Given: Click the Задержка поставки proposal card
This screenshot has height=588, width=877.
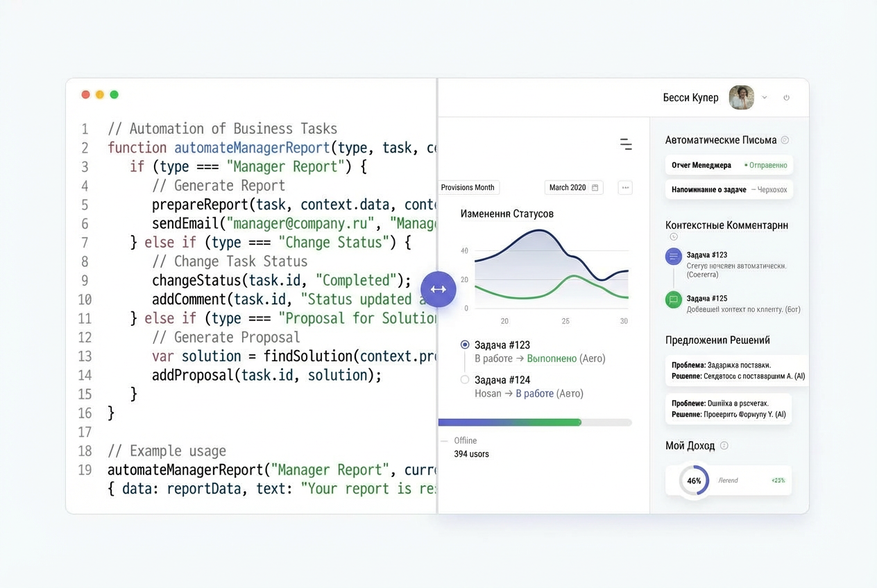Looking at the screenshot, I should point(737,370).
